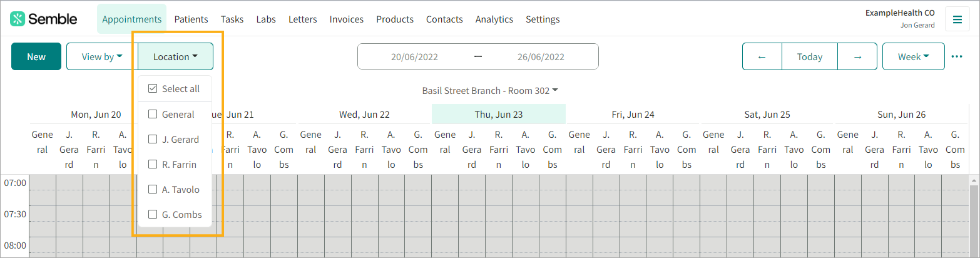Image resolution: width=980 pixels, height=258 pixels.
Task: Open the three-dots more options menu
Action: click(x=956, y=56)
